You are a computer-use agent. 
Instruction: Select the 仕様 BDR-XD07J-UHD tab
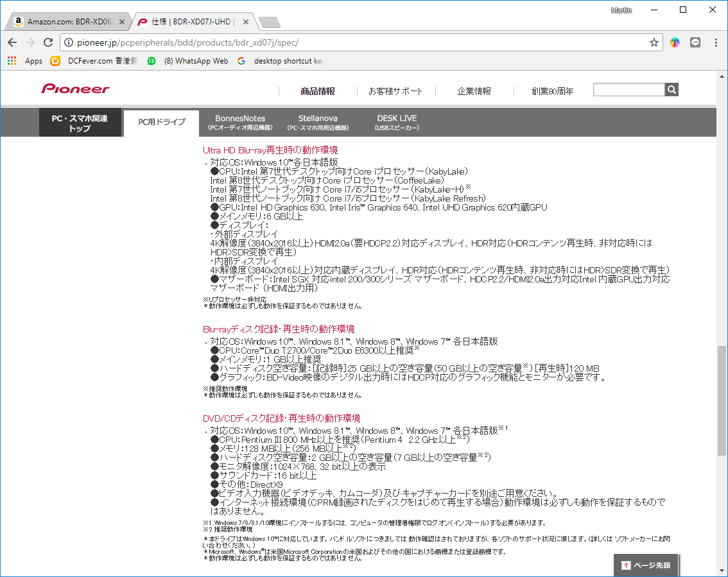tap(194, 22)
